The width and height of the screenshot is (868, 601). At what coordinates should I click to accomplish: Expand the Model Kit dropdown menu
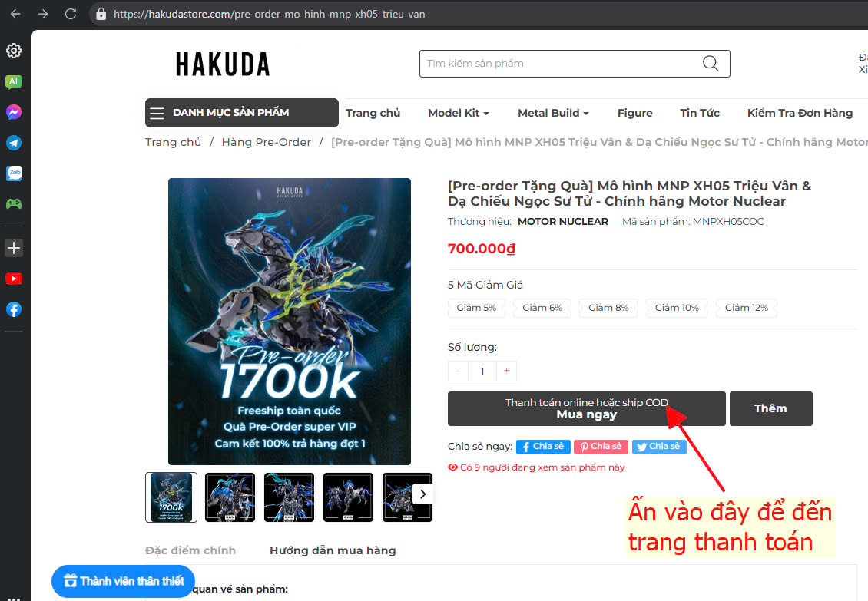[459, 113]
